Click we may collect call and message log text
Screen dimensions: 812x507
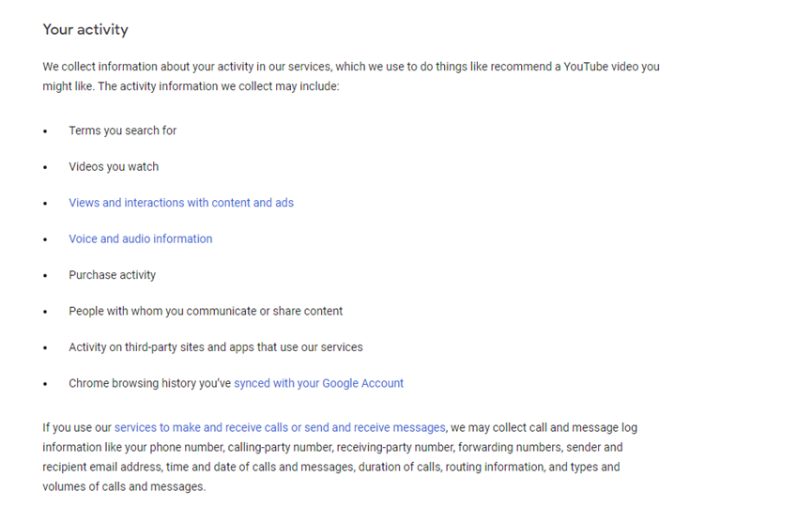click(544, 427)
